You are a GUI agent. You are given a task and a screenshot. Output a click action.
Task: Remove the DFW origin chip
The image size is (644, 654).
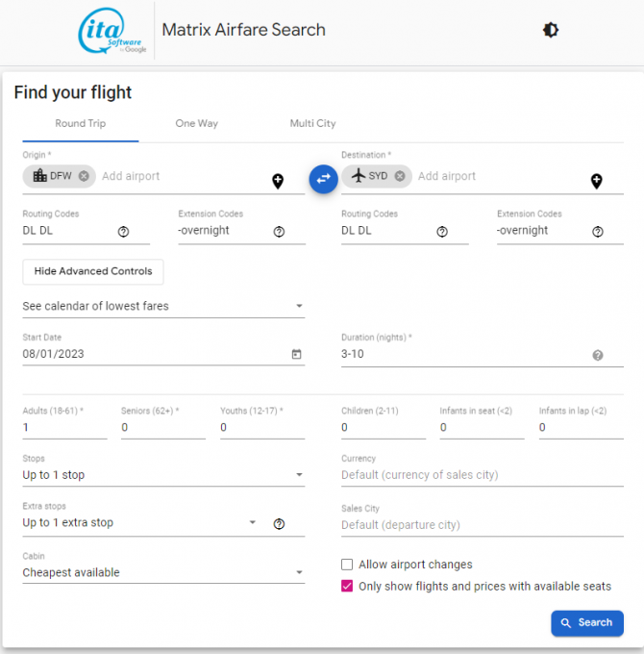84,176
